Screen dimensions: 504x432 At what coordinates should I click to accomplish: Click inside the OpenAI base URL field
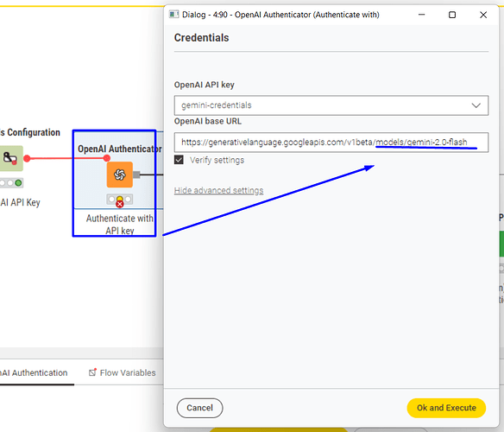(331, 143)
